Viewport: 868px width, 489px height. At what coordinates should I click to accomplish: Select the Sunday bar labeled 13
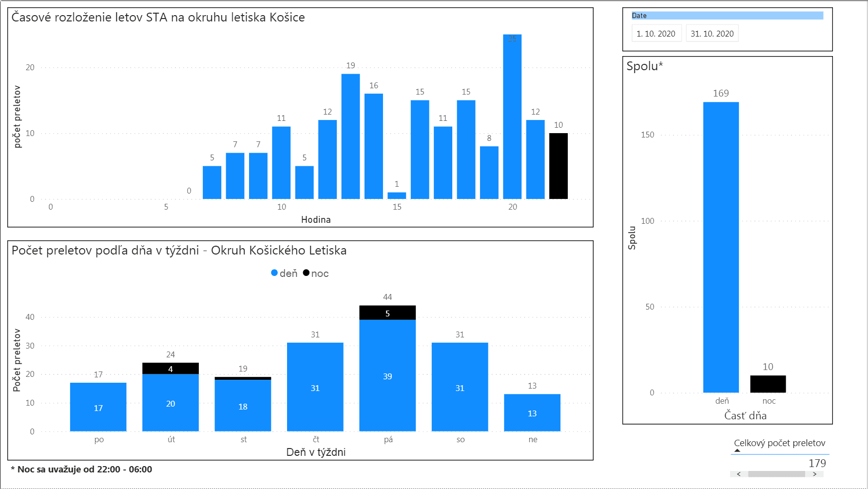coord(532,412)
